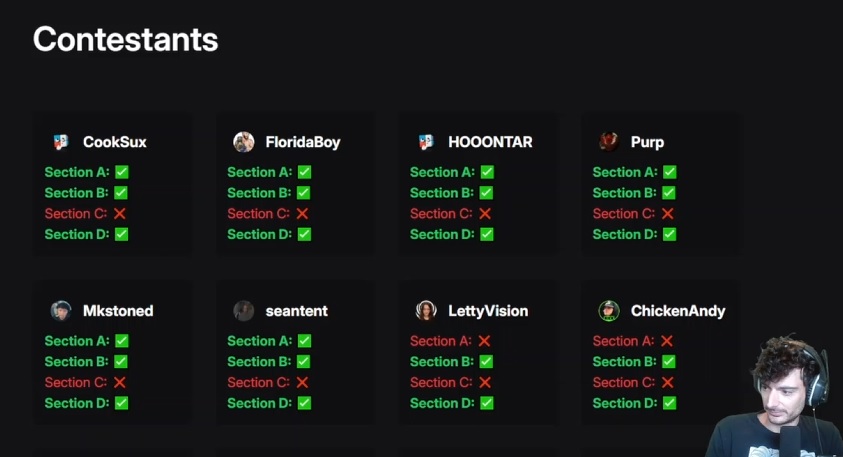Click seantent's profile avatar

pyautogui.click(x=244, y=311)
